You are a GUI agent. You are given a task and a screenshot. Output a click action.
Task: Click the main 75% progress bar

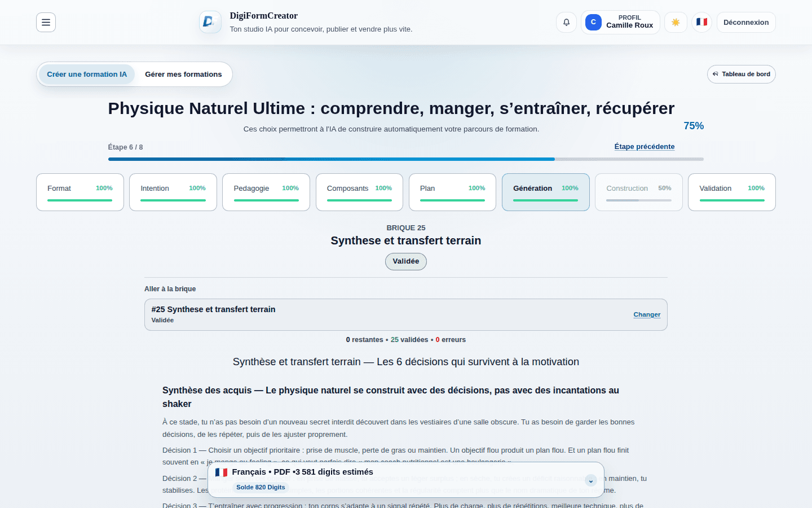coord(406,159)
